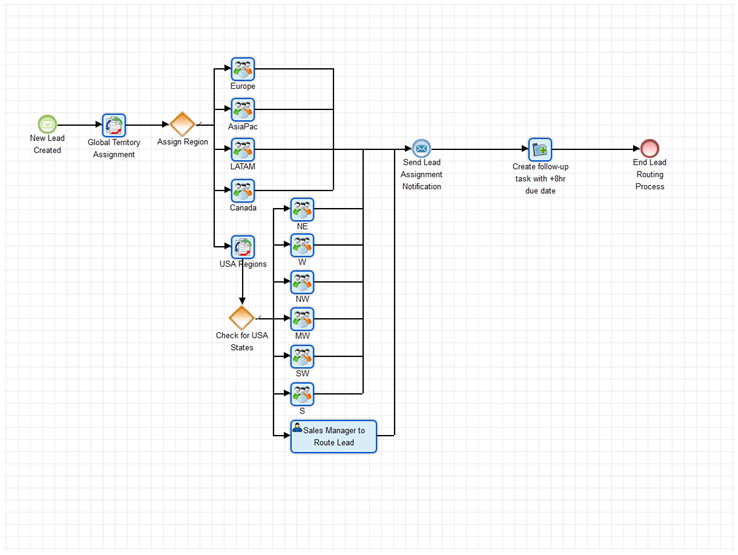The height and width of the screenshot is (555, 738).
Task: Click the Global Territory Assignment node icon
Action: (x=114, y=125)
